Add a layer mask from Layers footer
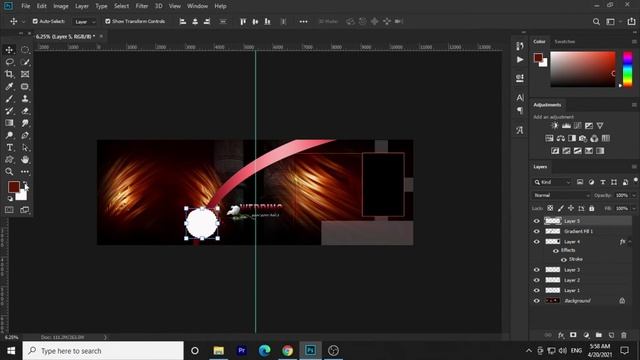This screenshot has width=640, height=360. [x=573, y=335]
